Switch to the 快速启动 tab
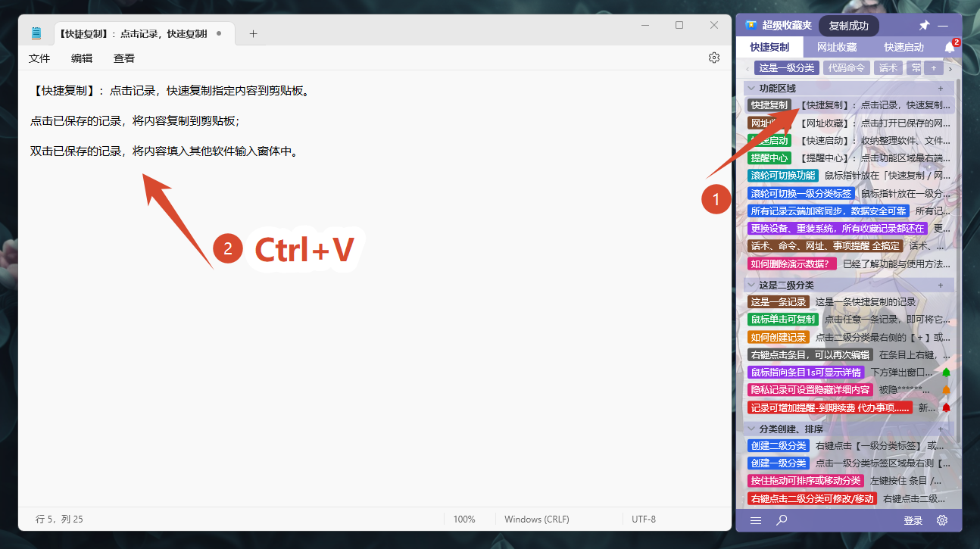The image size is (980, 549). 904,47
